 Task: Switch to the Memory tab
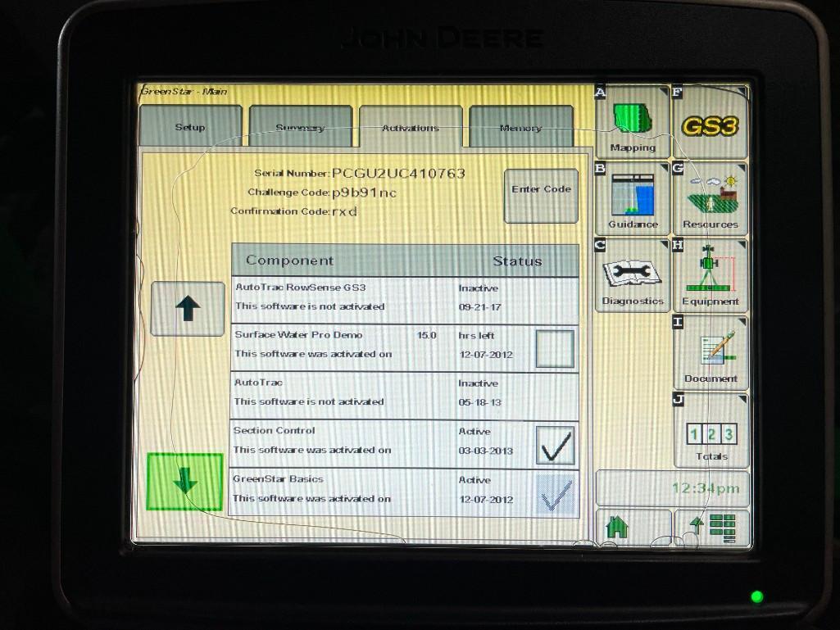[x=520, y=127]
